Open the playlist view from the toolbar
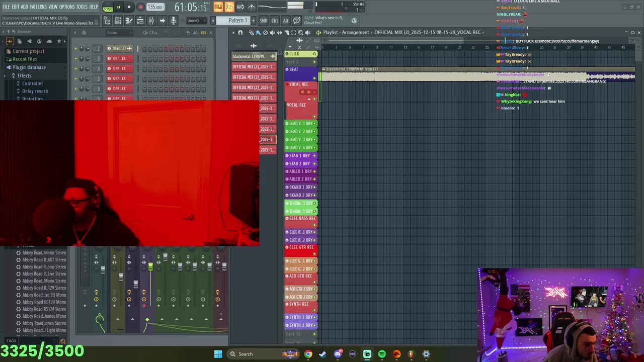 click(140, 21)
